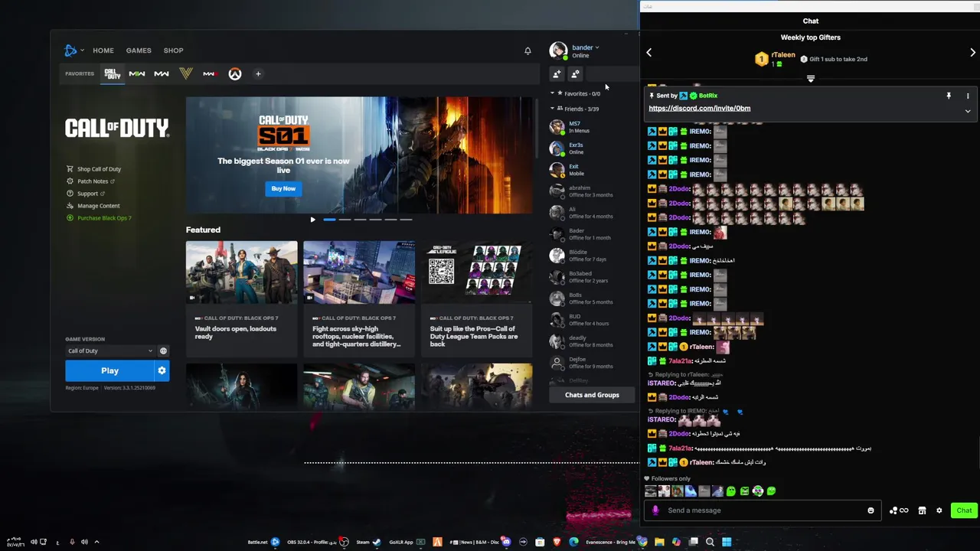Select the Modern Warfare II favorite icon
The image size is (980, 551).
[x=137, y=73]
